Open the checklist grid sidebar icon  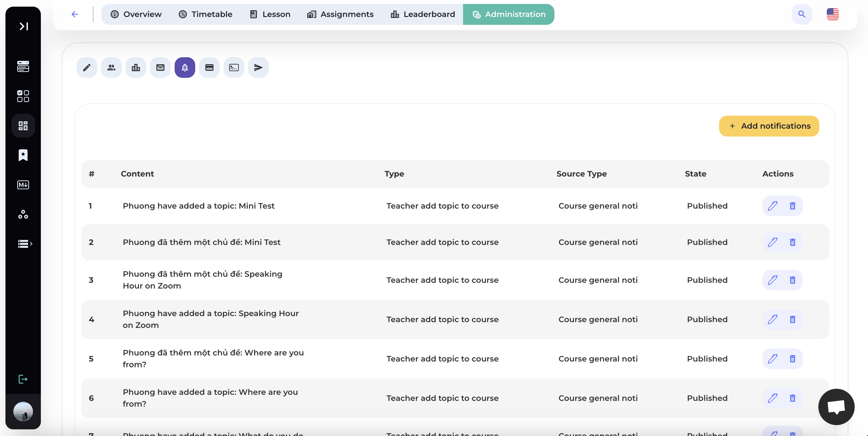[23, 96]
